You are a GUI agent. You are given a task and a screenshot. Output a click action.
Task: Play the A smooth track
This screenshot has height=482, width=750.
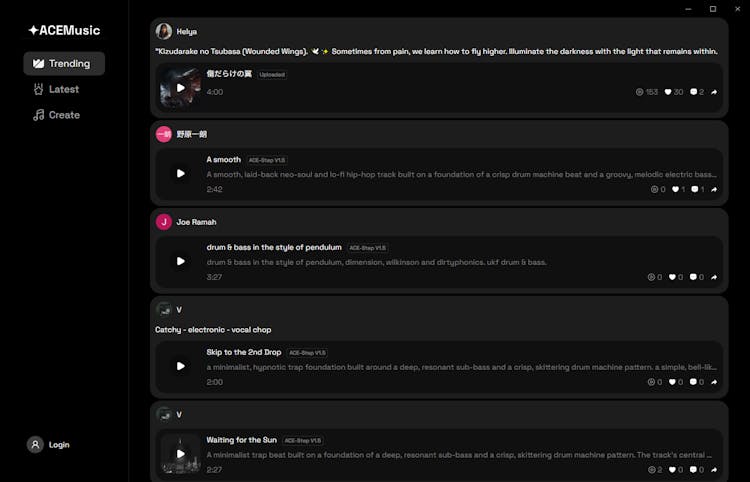pyautogui.click(x=181, y=173)
